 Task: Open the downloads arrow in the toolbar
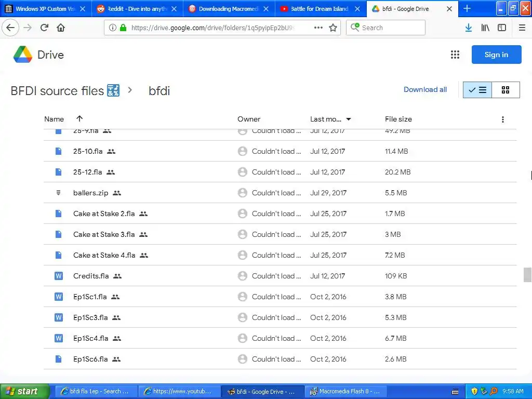pos(469,28)
